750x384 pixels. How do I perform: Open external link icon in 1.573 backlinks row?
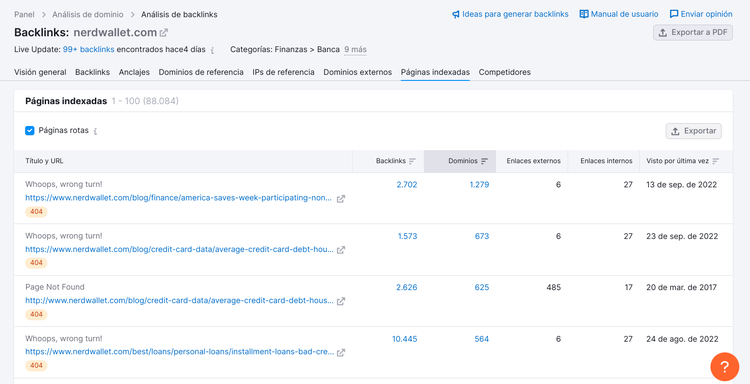tap(341, 250)
